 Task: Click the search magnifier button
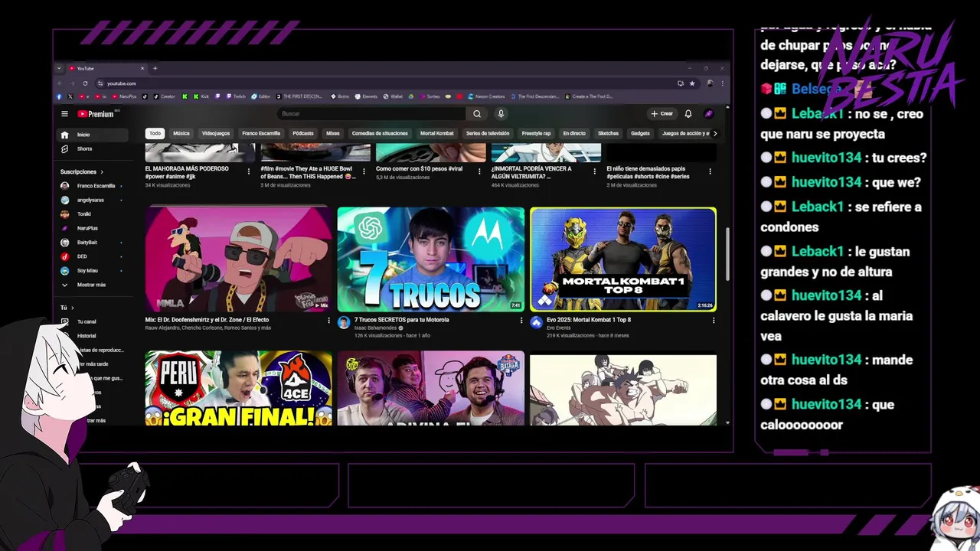[x=477, y=114]
